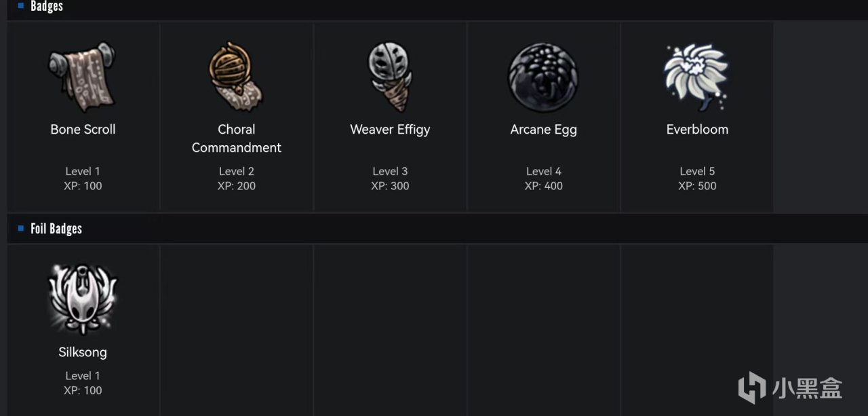Click Level 3 XP 300 text
The image size is (868, 416).
coord(390,178)
